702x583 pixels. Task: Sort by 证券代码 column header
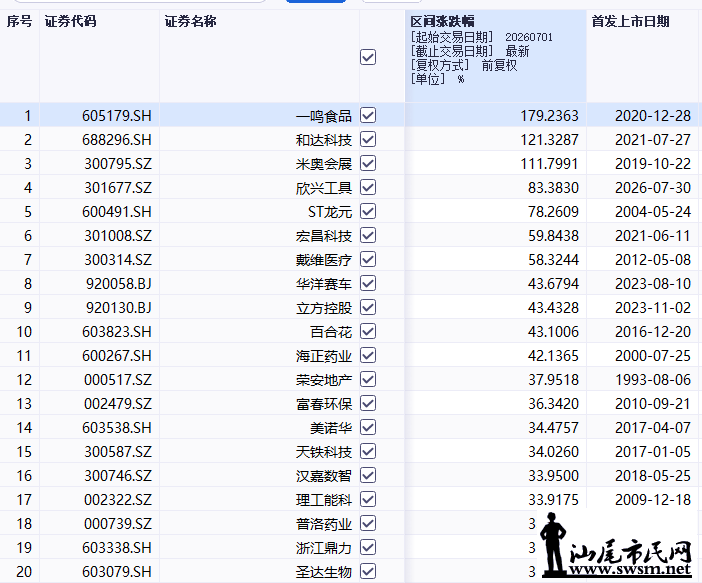[70, 21]
